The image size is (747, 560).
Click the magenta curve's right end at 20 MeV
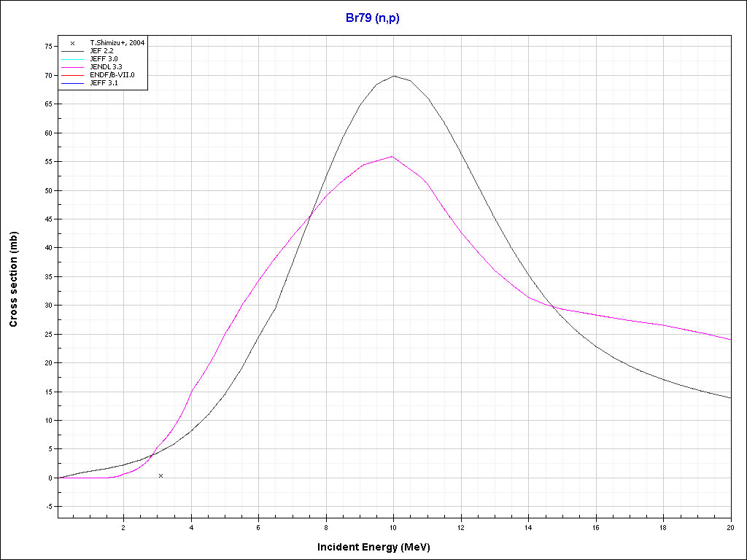[730, 339]
